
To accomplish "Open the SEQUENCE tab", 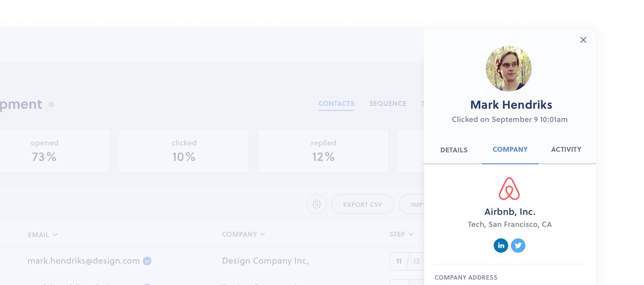I will (388, 104).
